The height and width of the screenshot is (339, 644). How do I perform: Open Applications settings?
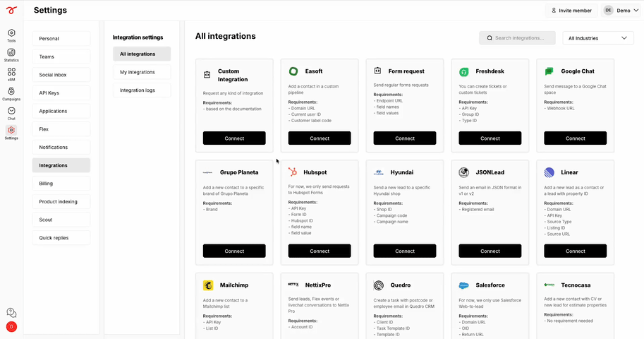click(x=61, y=111)
